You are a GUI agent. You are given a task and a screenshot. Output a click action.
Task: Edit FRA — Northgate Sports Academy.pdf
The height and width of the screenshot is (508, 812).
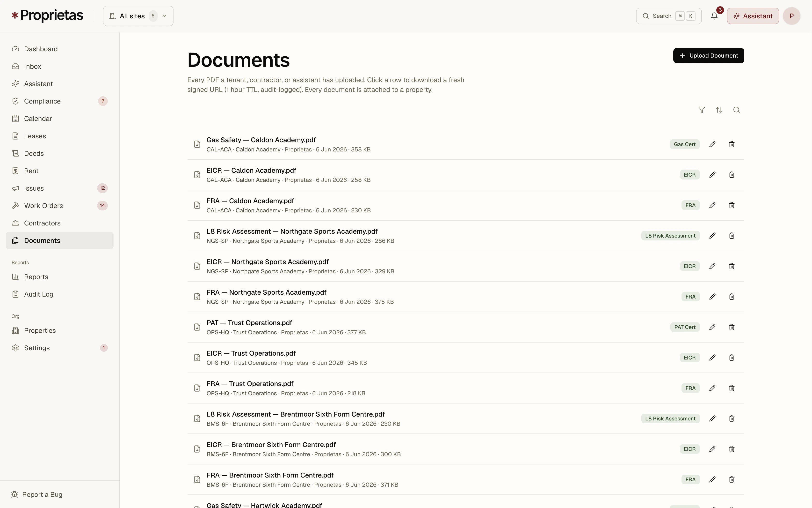[x=712, y=297]
